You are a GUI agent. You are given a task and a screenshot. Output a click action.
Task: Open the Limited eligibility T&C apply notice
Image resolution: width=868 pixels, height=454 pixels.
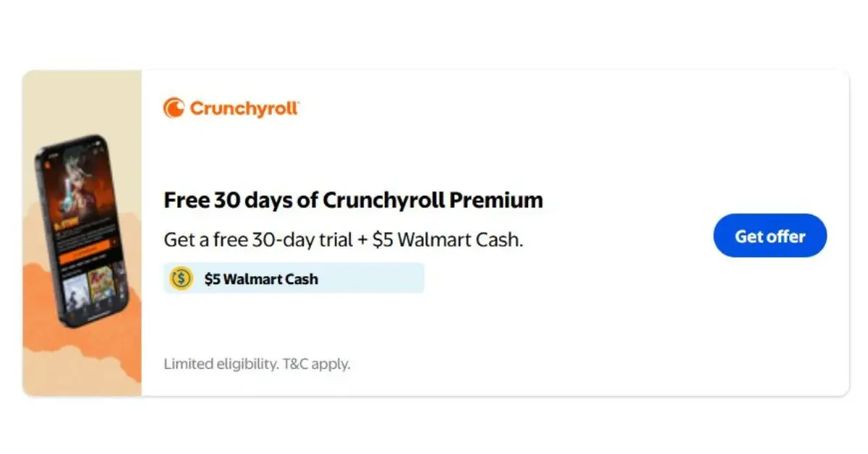point(257,364)
